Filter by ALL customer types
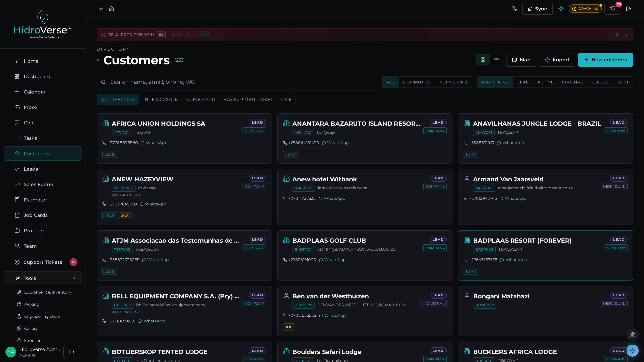644x362 pixels. coord(391,82)
